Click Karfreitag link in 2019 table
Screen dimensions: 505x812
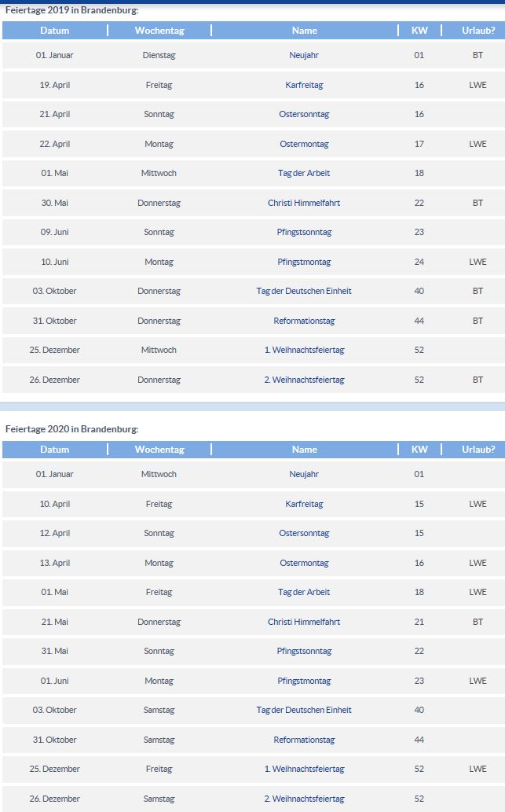coord(304,85)
